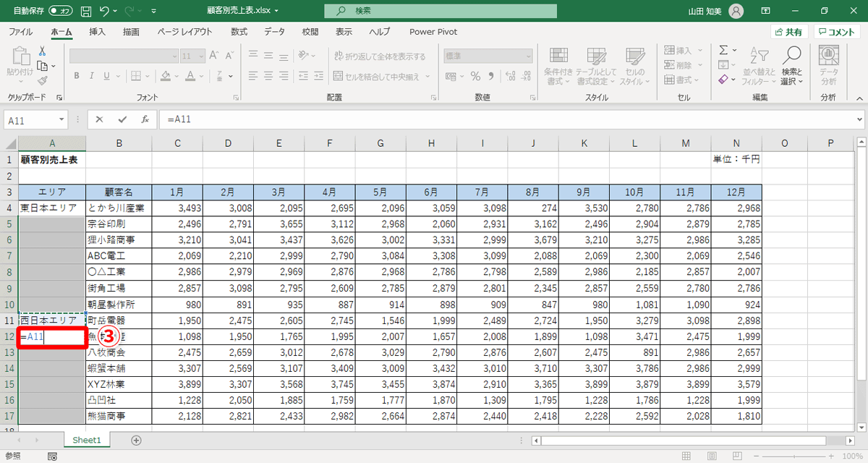Cancel formula entry with the X icon
Viewport: 868px width, 463px height.
coord(99,119)
